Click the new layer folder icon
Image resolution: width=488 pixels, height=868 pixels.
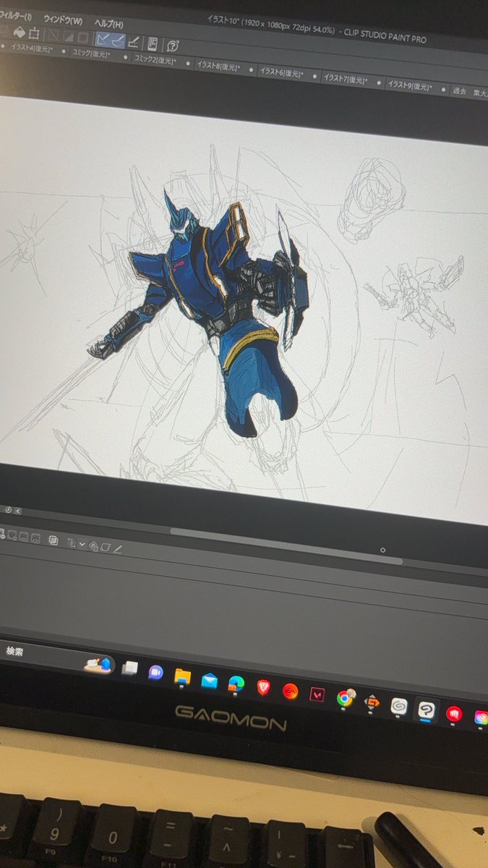click(35, 537)
